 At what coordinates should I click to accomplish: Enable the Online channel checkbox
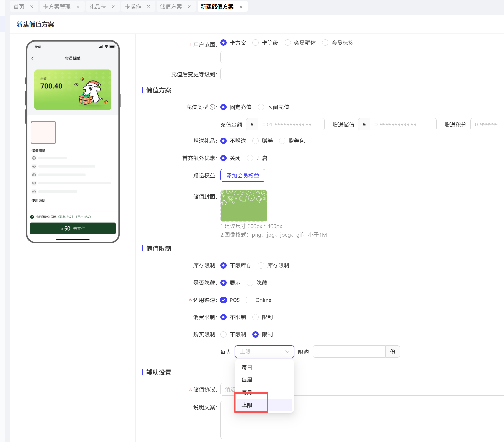(x=249, y=300)
